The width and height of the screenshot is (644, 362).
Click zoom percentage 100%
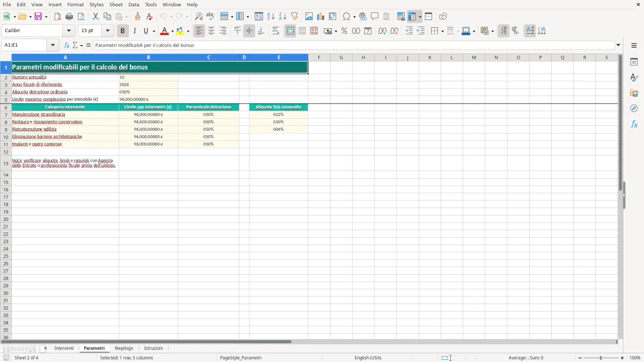pos(635,358)
